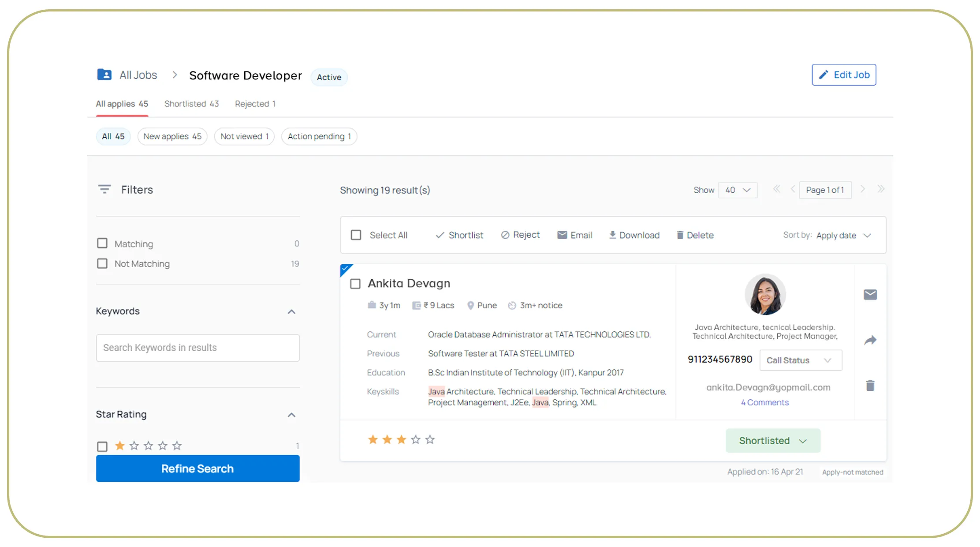The height and width of the screenshot is (547, 980).
Task: Check the Select All checkbox
Action: (x=356, y=235)
